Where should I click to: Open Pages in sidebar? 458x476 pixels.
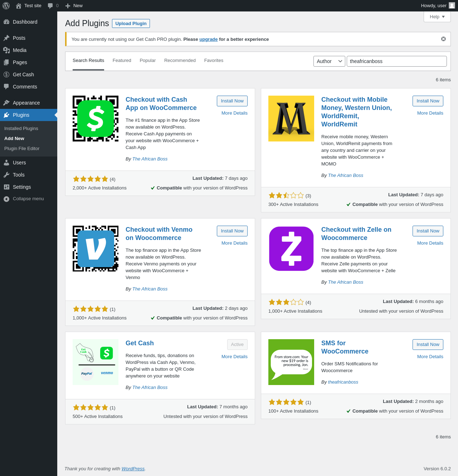[x=29, y=62]
